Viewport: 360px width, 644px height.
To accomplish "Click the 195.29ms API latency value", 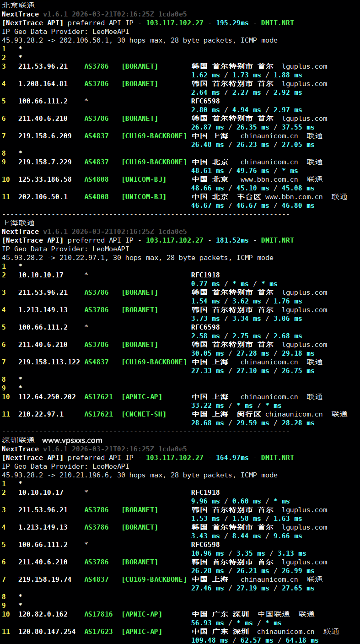I will click(x=232, y=23).
